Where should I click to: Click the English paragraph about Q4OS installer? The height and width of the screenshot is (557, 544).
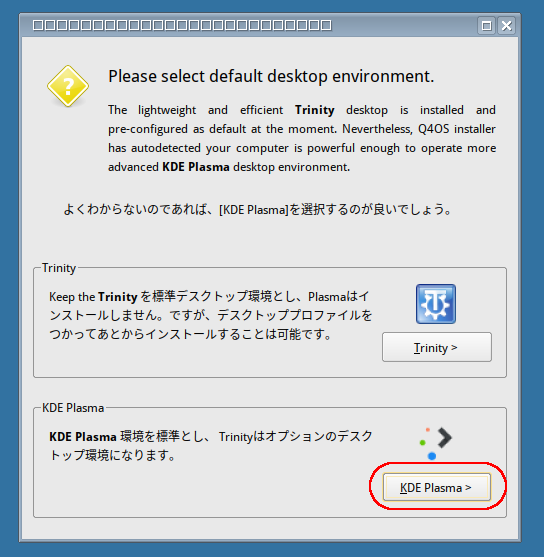point(302,139)
